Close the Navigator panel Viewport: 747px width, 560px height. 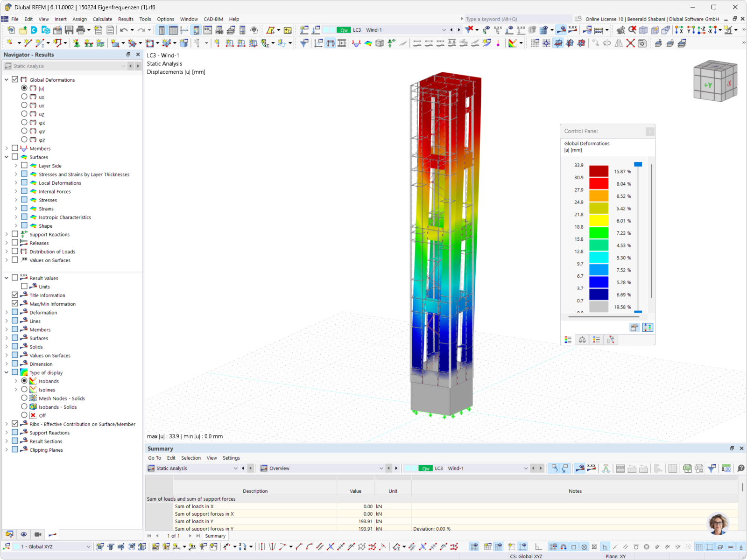click(x=138, y=55)
